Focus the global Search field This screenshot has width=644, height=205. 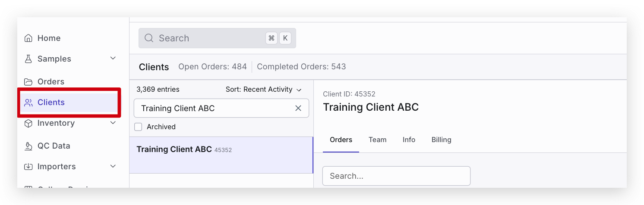(217, 38)
